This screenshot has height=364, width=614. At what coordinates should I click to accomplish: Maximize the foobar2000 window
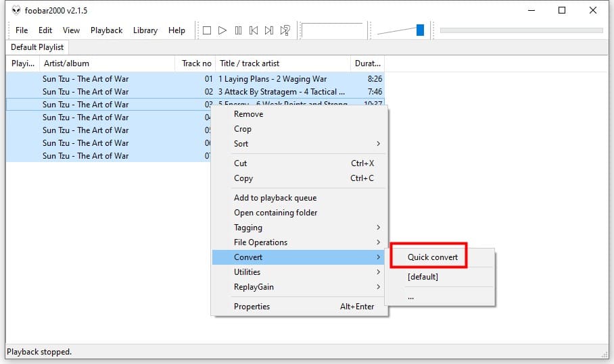[x=562, y=10]
